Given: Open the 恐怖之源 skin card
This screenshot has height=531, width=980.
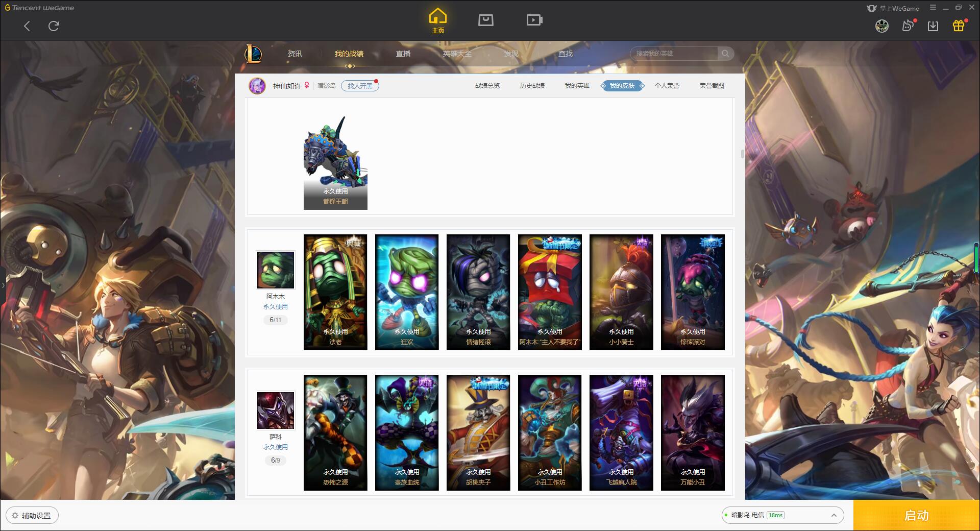Looking at the screenshot, I should (335, 432).
